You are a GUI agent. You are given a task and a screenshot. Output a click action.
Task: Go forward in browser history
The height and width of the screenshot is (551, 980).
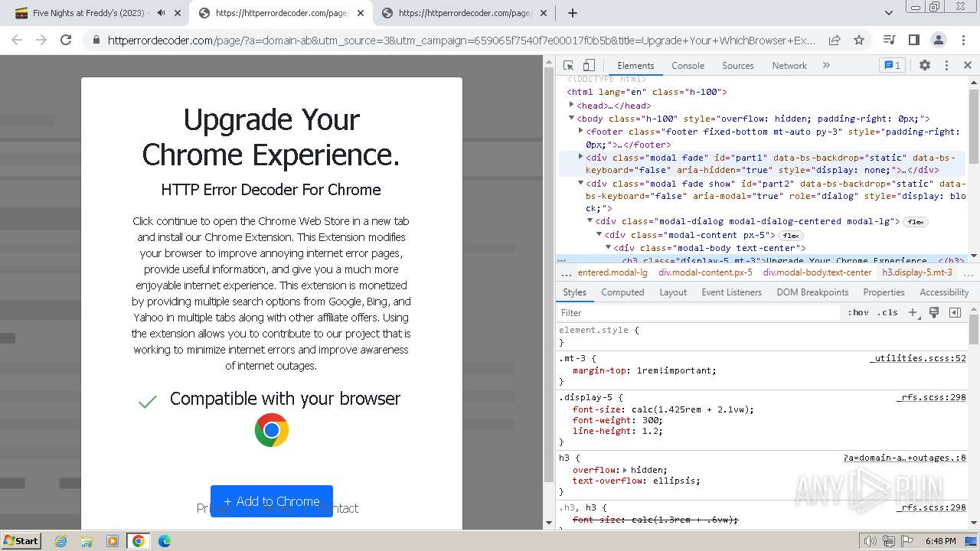coord(41,40)
